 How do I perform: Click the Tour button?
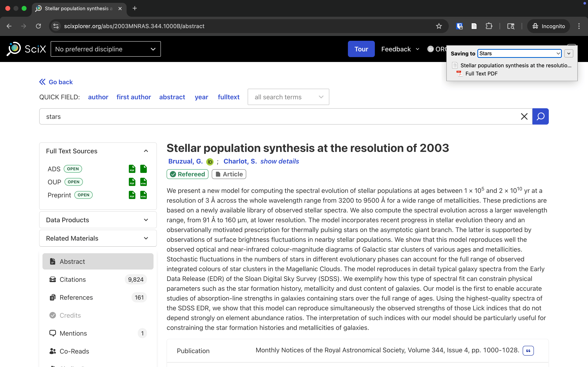(x=361, y=49)
